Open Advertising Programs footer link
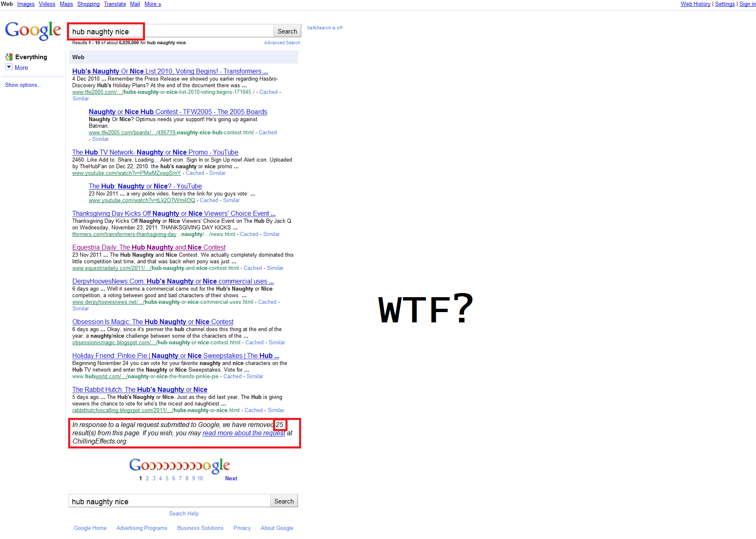This screenshot has height=539, width=756. pos(142,528)
